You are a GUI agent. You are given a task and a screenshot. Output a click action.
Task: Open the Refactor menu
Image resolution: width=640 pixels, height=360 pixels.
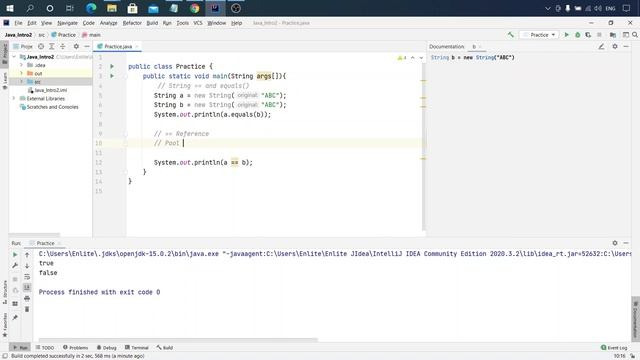click(132, 23)
